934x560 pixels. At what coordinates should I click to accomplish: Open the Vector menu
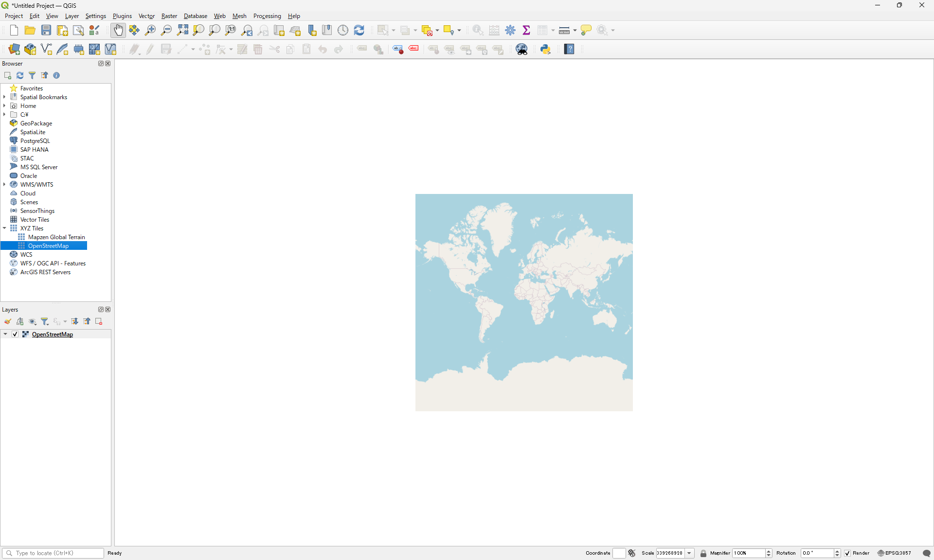click(x=146, y=16)
